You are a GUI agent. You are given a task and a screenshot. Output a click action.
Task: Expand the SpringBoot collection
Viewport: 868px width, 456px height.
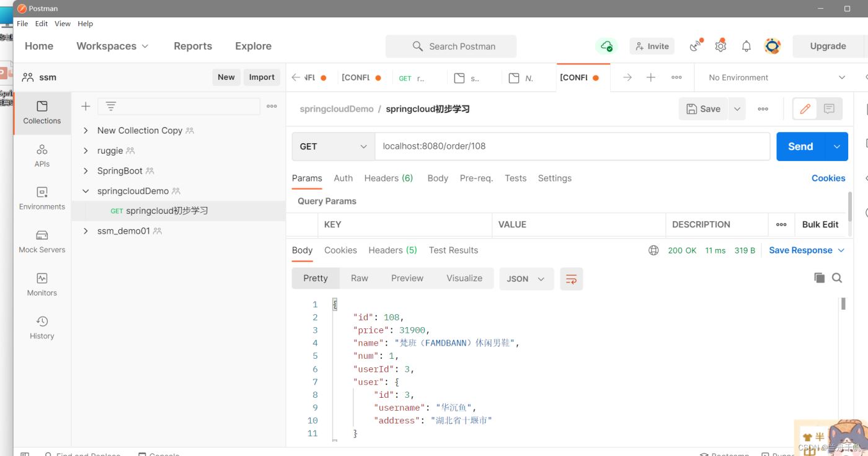tap(86, 171)
